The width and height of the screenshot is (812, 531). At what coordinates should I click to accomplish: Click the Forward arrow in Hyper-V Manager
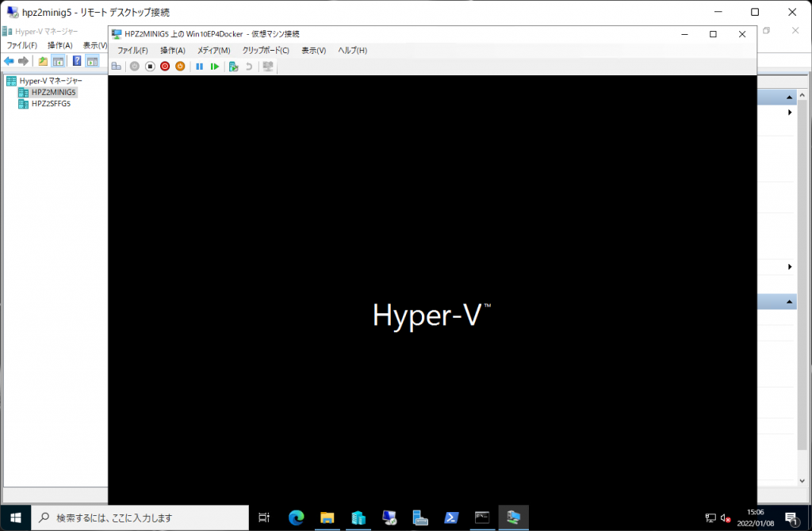pos(23,61)
